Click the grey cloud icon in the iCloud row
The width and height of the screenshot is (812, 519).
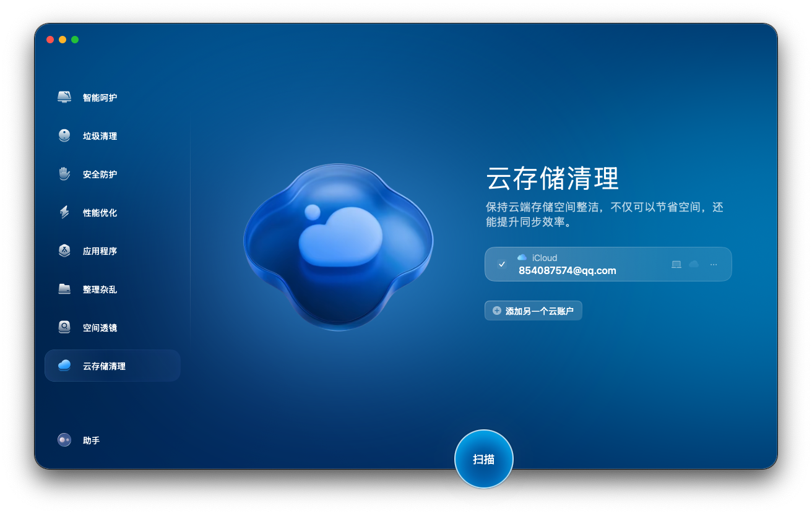pos(694,264)
